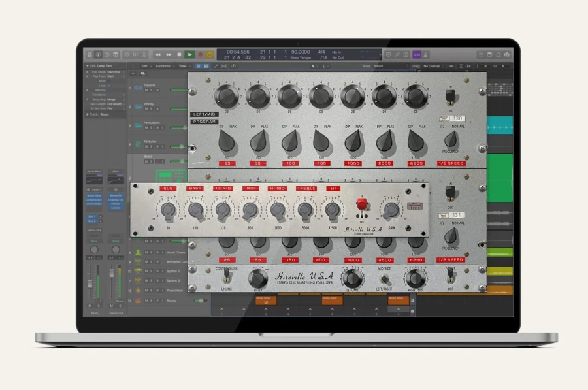Image resolution: width=588 pixels, height=390 pixels.
Task: Flip the CONTROLS LINK/UNLINK switch
Action: [226, 277]
